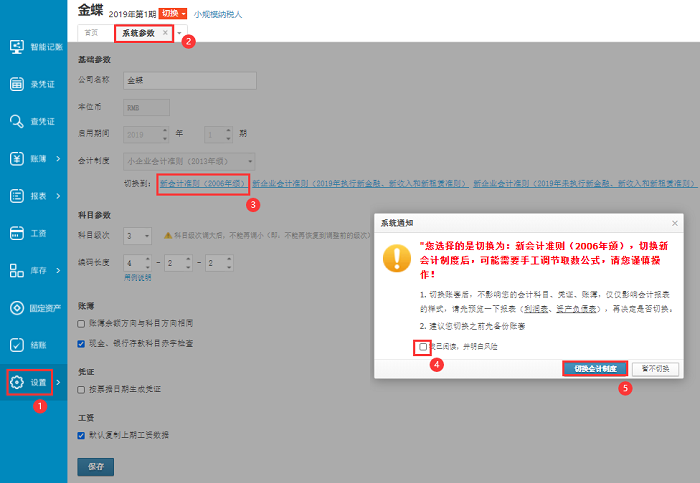The height and width of the screenshot is (483, 700).
Task: Open the 工资 payroll sidebar icon
Action: coord(17,233)
